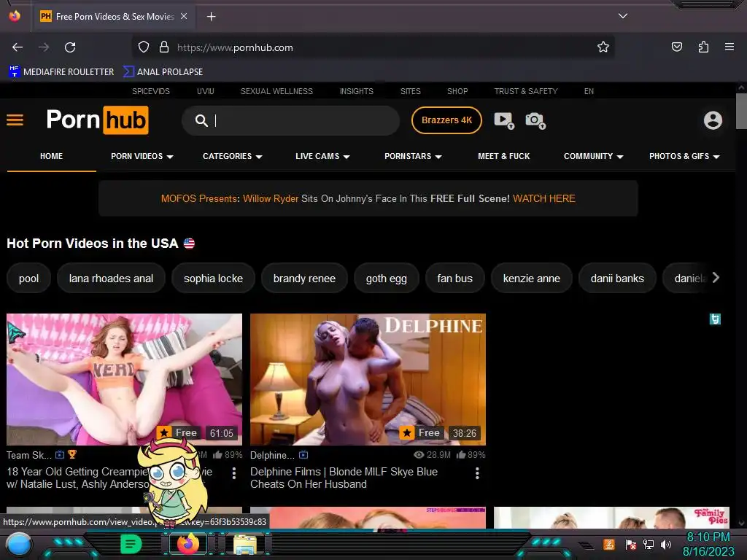
Task: Select the 'kenzie anne' search tag
Action: coord(531,279)
